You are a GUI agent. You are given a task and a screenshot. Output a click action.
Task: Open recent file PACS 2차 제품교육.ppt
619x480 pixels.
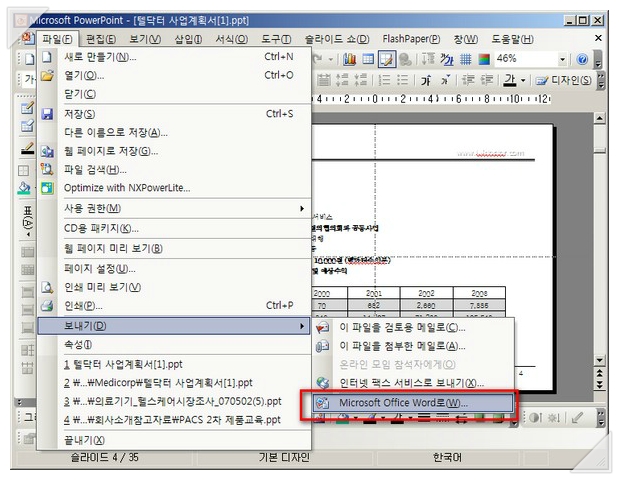click(174, 420)
